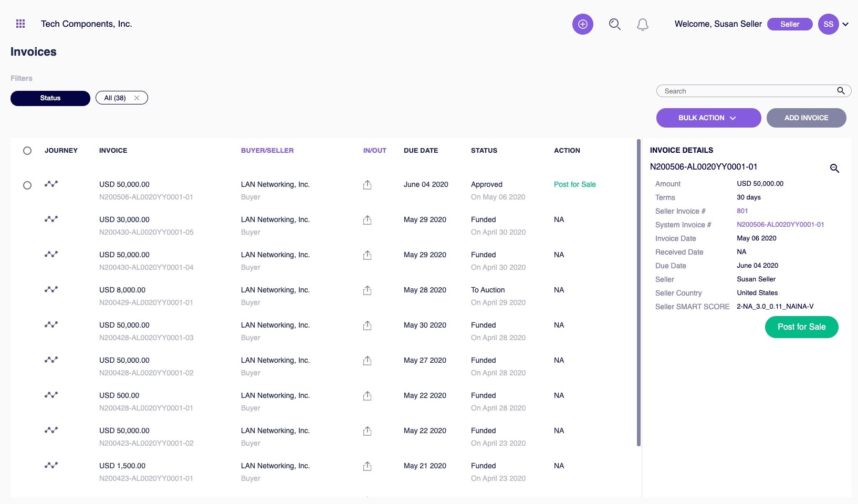Viewport: 858px width, 504px height.
Task: Open the notifications bell
Action: coord(642,25)
